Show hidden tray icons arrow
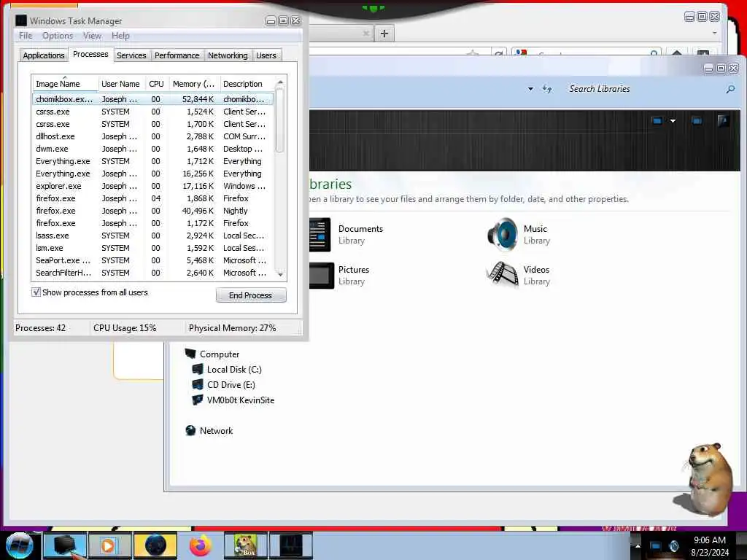 tap(638, 546)
